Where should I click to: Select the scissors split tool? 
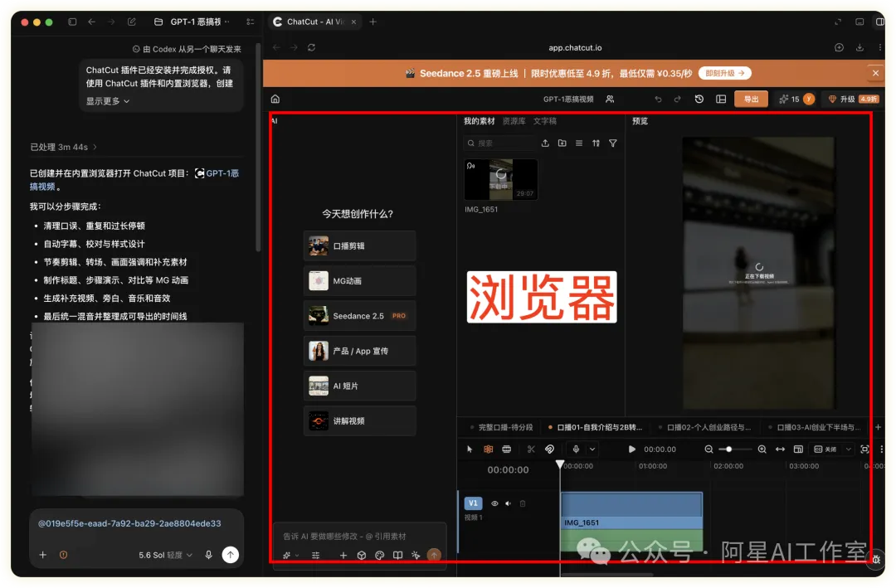pyautogui.click(x=531, y=450)
